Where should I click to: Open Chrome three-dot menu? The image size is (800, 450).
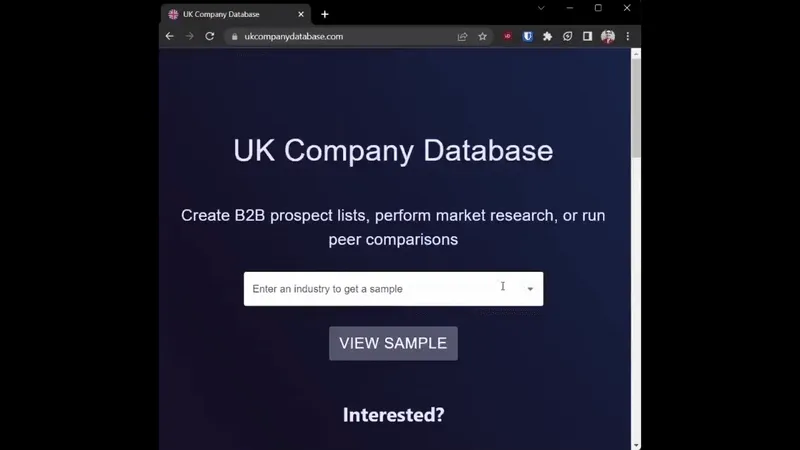pos(628,36)
